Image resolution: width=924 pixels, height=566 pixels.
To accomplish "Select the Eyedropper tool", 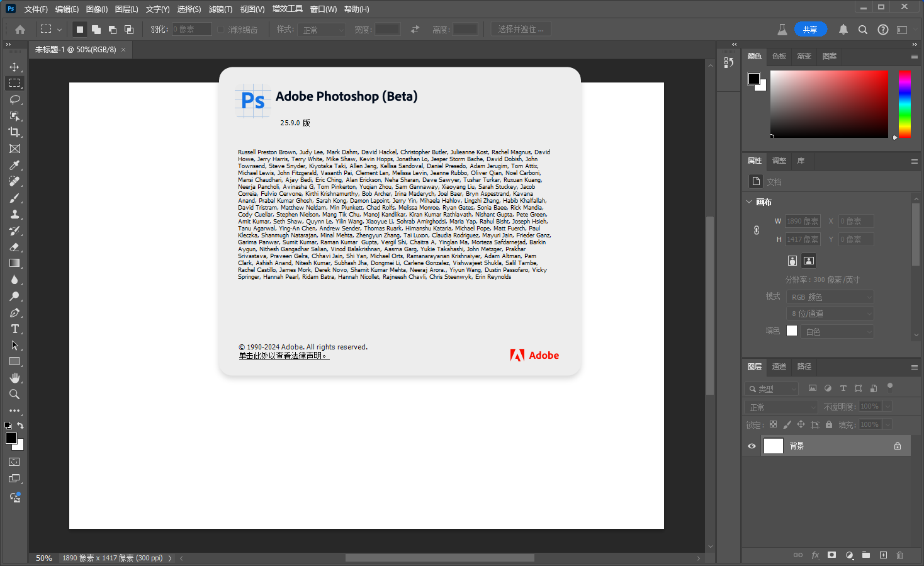I will click(x=14, y=165).
